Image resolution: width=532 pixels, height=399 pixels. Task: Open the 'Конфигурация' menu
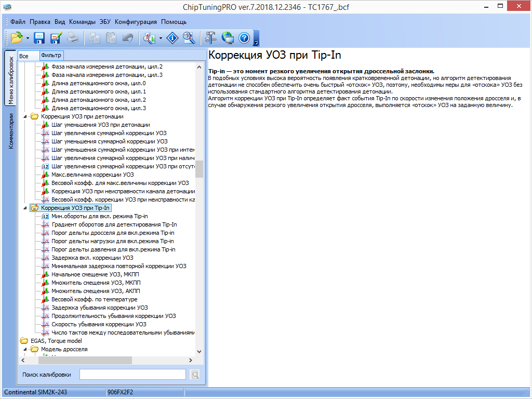136,22
